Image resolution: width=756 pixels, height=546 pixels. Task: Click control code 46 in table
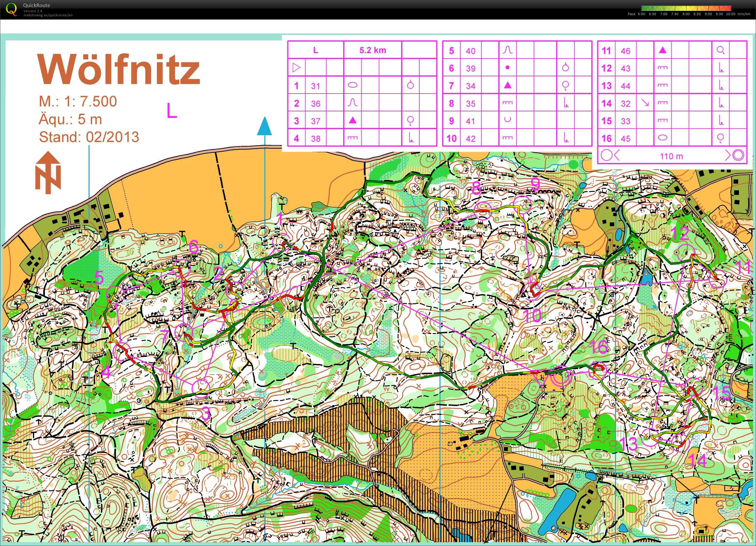[625, 51]
